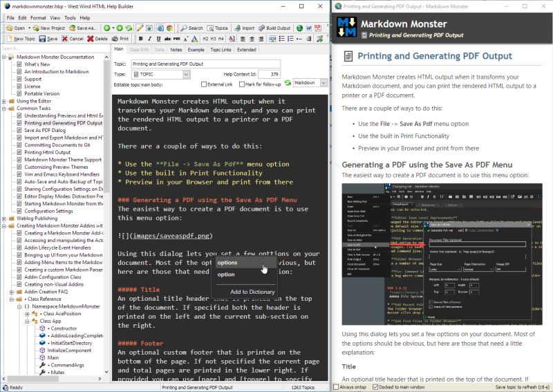
Task: Click the pencil edit icon
Action: 140,28
